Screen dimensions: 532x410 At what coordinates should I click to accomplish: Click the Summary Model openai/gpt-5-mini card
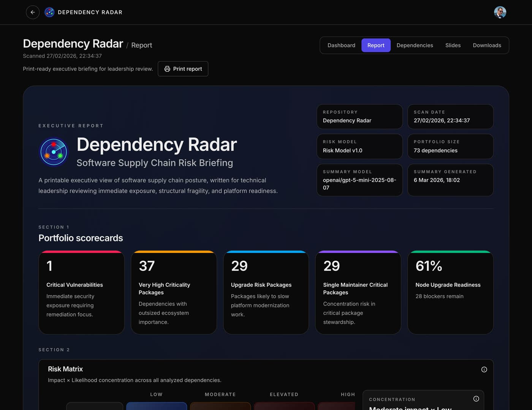point(359,180)
